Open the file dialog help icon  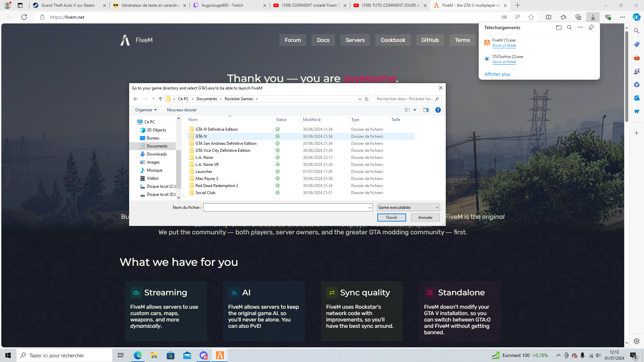(438, 110)
